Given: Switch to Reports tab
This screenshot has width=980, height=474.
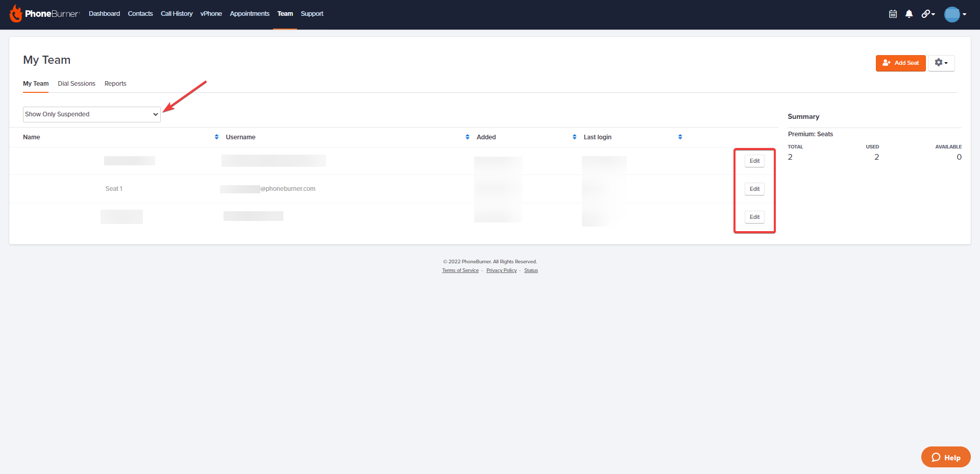Looking at the screenshot, I should [x=115, y=84].
